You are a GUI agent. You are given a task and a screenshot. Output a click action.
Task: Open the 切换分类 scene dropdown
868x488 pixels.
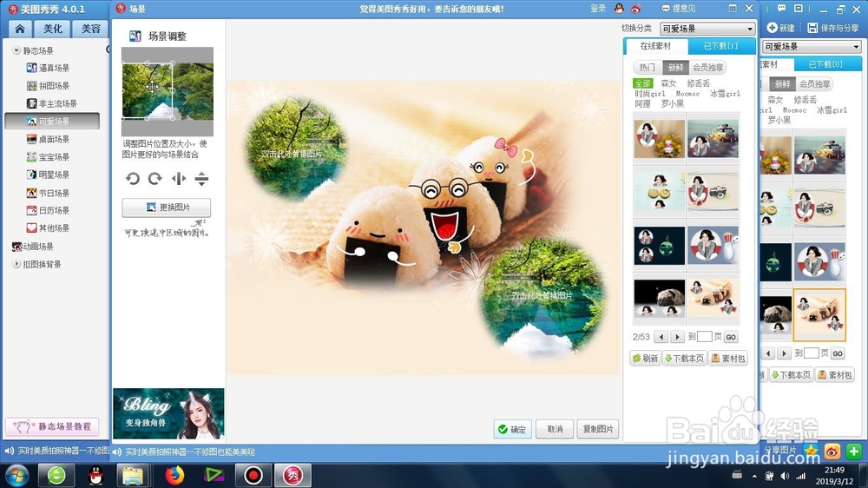[707, 29]
